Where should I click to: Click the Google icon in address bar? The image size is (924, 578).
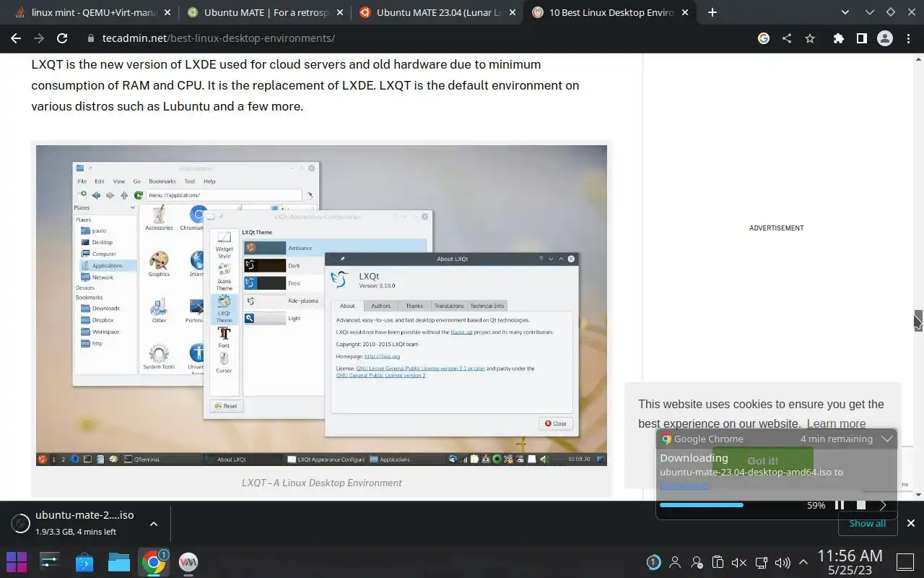[764, 38]
